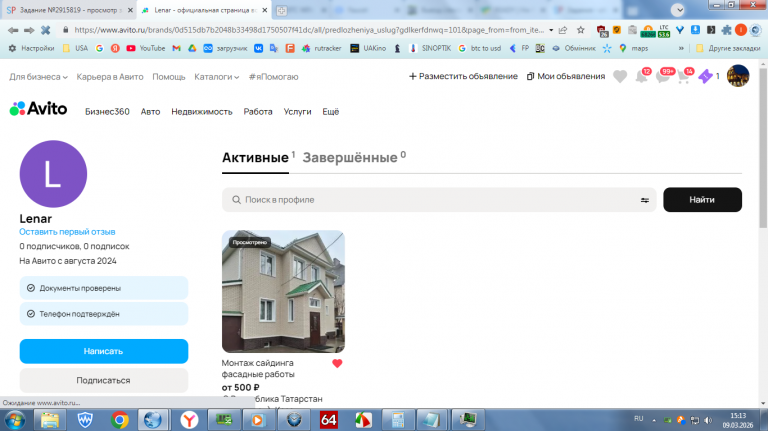Screen dimensions: 768x431
Task: Open Gmail bookmark icon
Action: (x=176, y=48)
